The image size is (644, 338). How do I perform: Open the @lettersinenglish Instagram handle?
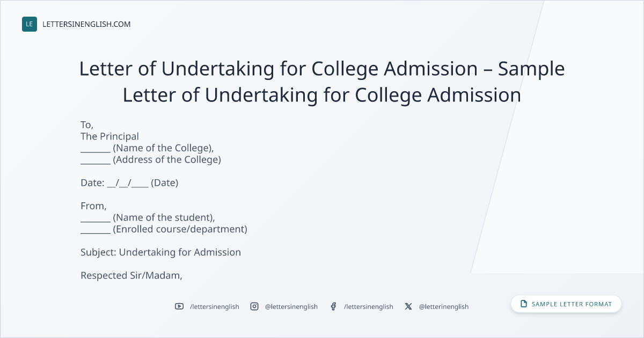pyautogui.click(x=291, y=306)
